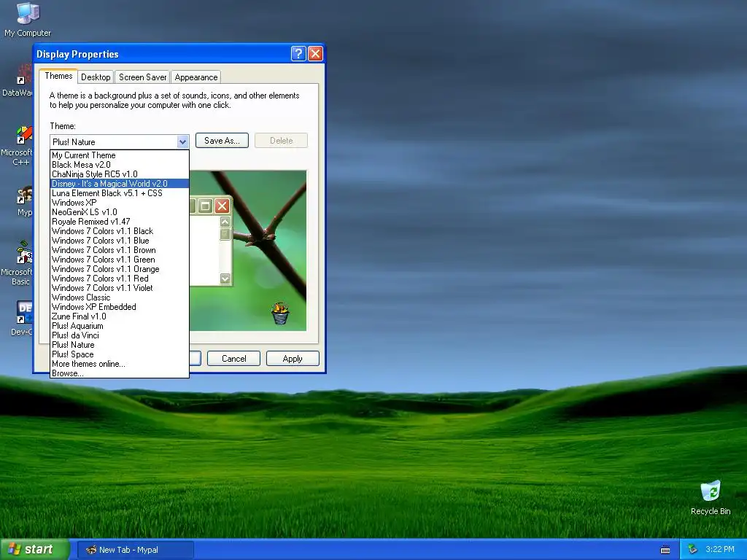Click the safely remove hardware tray icon
Screen dimensions: 747x560
coord(693,549)
